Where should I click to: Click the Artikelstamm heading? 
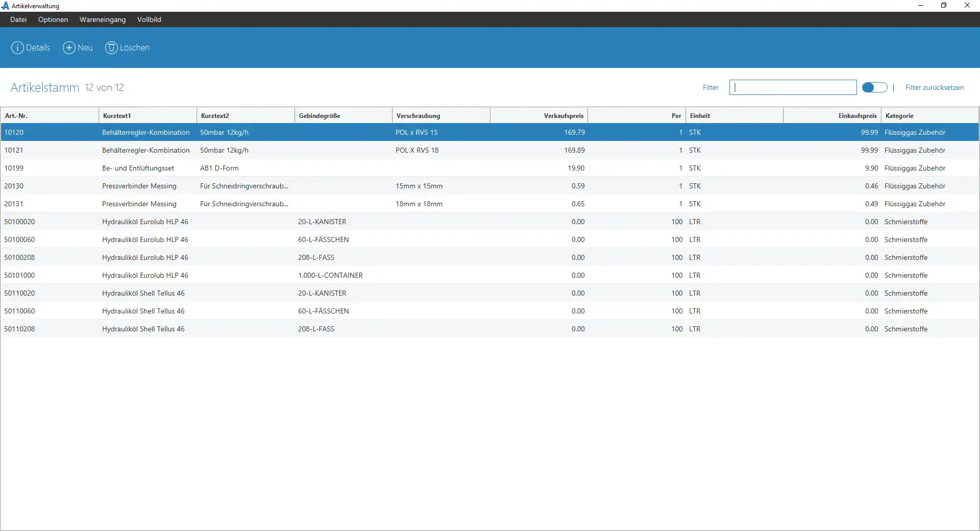tap(45, 87)
